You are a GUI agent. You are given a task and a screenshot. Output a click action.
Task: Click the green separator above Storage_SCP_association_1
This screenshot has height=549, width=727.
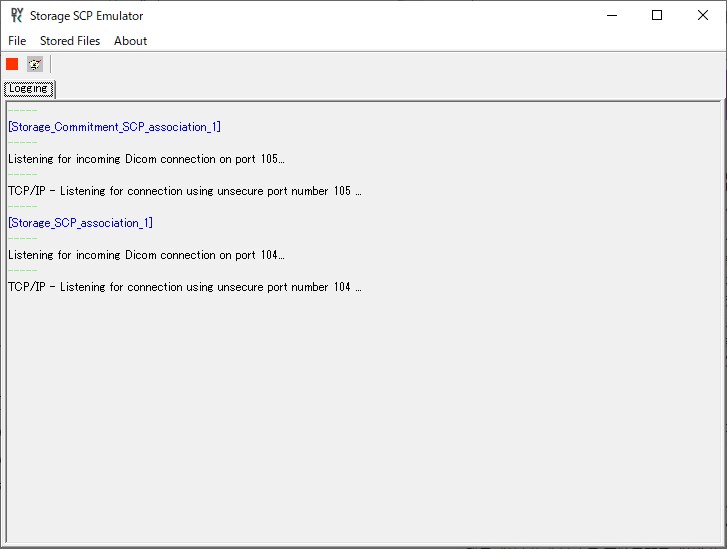22,206
